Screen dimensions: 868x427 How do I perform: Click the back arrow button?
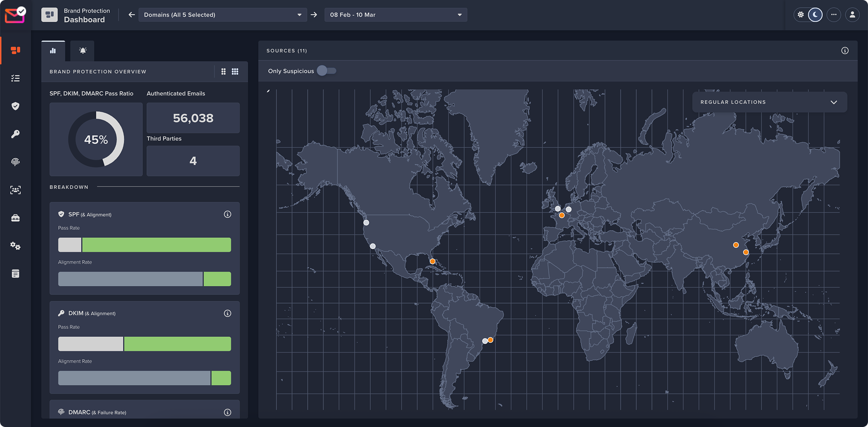tap(132, 14)
